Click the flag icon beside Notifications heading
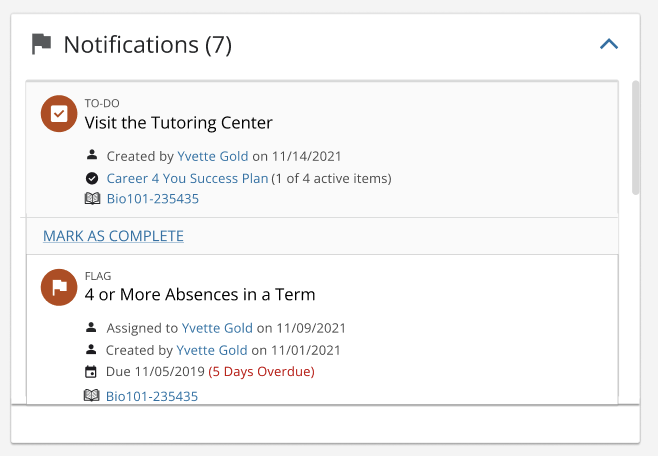This screenshot has height=456, width=658. [x=42, y=44]
